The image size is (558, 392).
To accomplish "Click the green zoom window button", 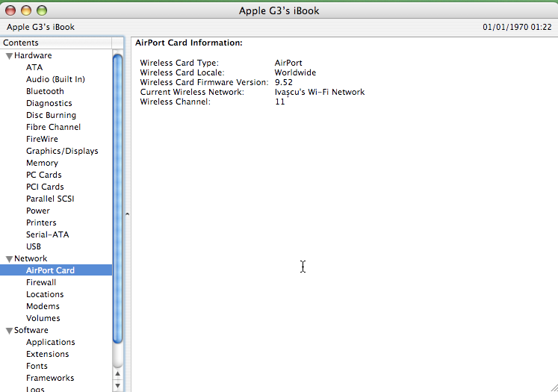I will click(42, 10).
